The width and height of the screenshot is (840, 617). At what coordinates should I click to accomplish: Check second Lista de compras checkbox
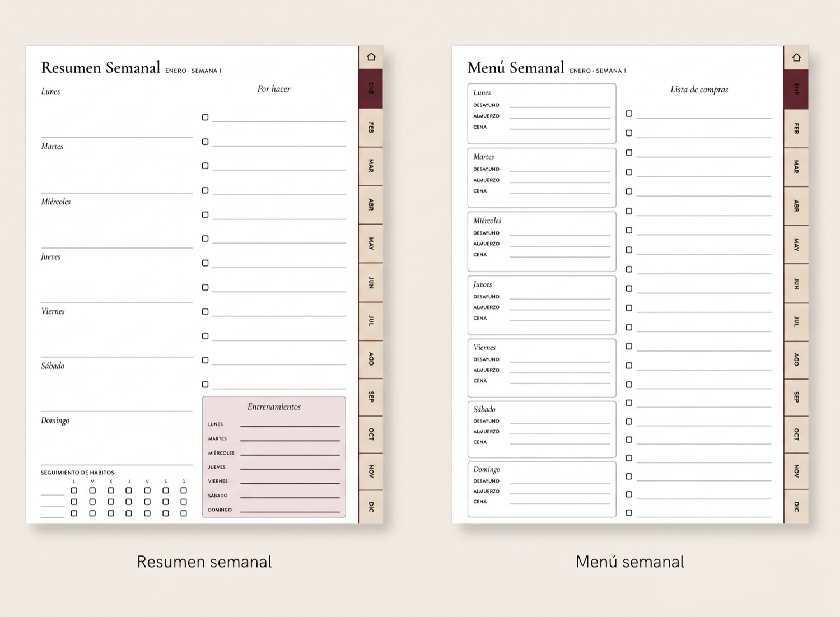(x=629, y=133)
